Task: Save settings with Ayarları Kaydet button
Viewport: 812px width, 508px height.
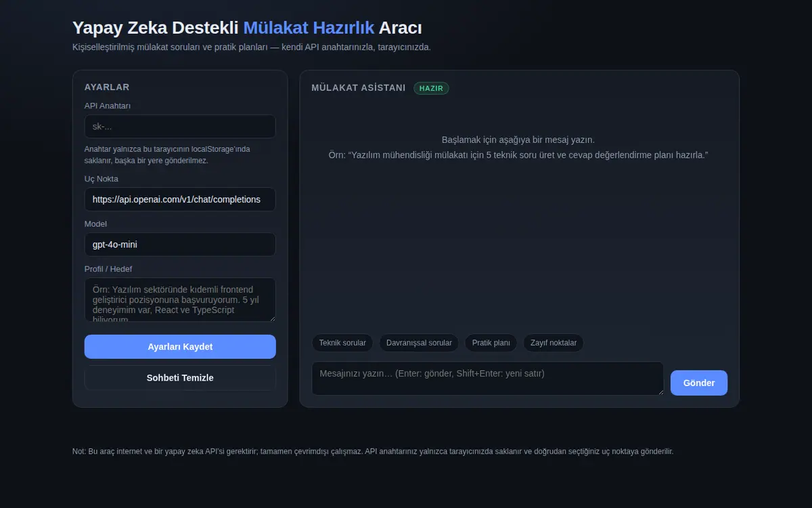Action: 180,347
